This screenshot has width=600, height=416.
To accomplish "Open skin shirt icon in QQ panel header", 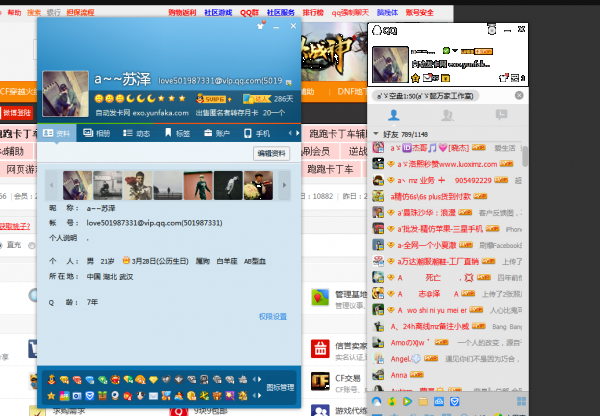I will click(504, 78).
